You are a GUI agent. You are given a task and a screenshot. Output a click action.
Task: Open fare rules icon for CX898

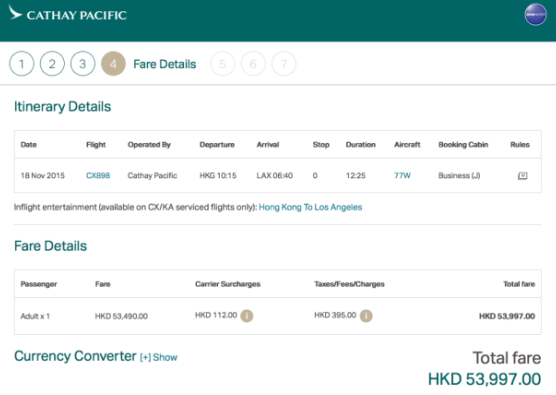pyautogui.click(x=522, y=176)
